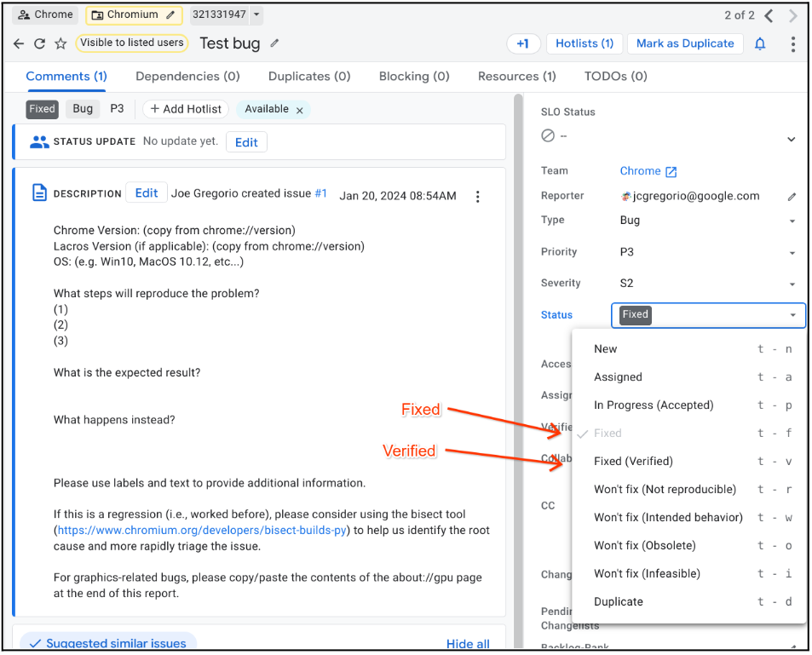
Task: Open the bisect-builds-py link
Action: 202,530
